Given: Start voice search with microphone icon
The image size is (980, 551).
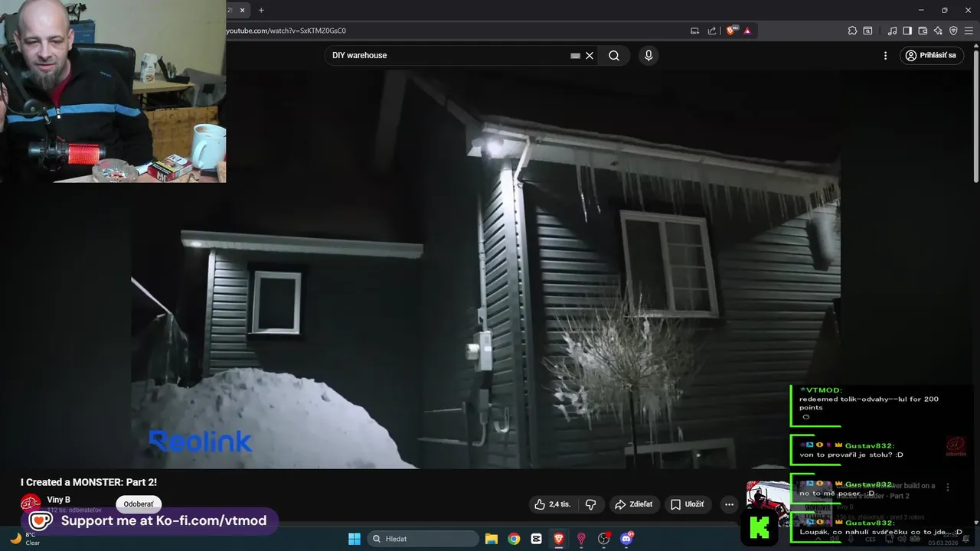Looking at the screenshot, I should point(648,56).
